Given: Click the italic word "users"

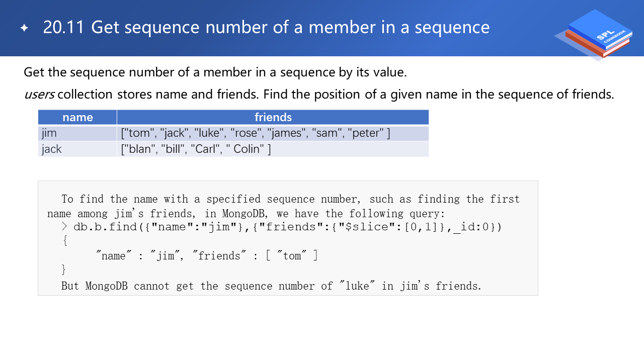Looking at the screenshot, I should click(x=39, y=94).
